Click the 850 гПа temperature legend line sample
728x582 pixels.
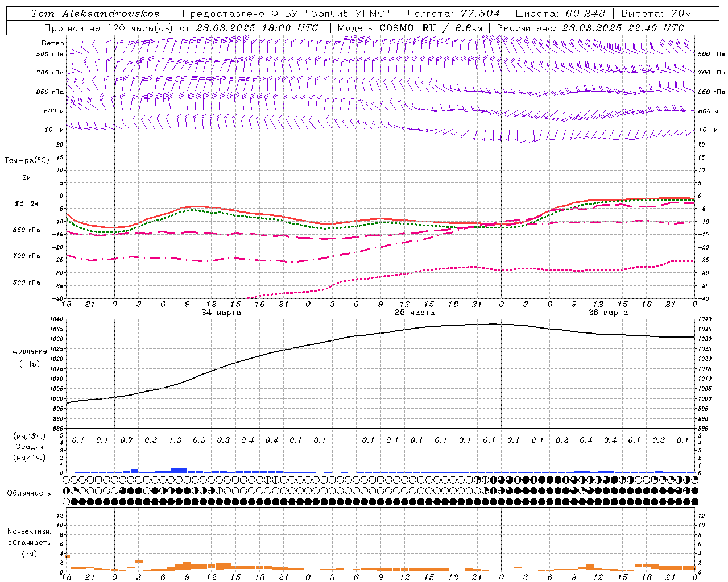[26, 236]
